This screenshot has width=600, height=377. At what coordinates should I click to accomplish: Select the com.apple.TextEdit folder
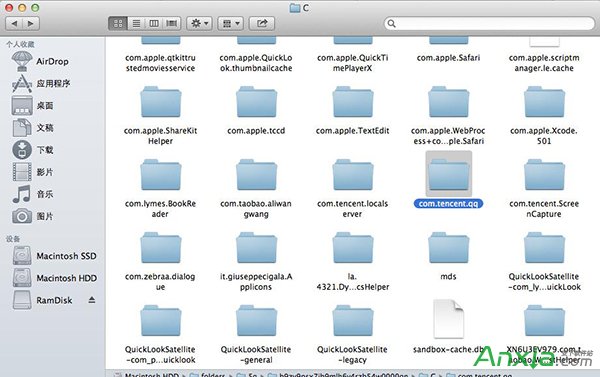(x=352, y=111)
